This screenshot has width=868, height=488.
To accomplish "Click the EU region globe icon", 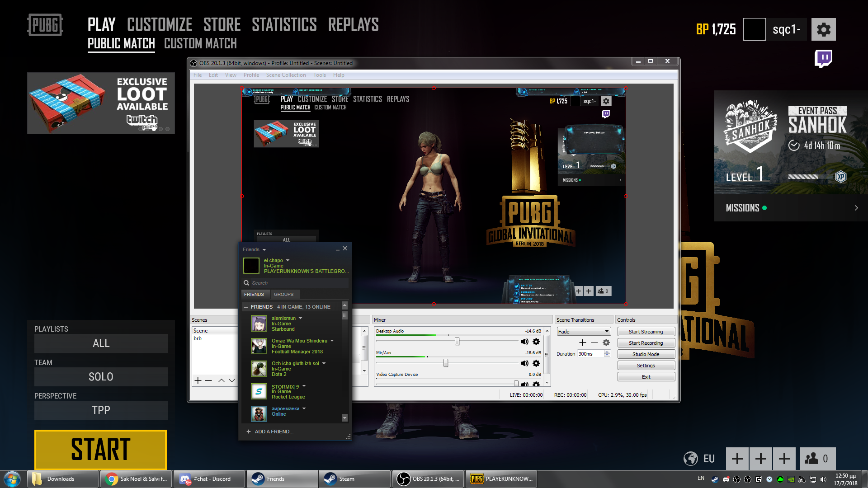I will [x=690, y=459].
